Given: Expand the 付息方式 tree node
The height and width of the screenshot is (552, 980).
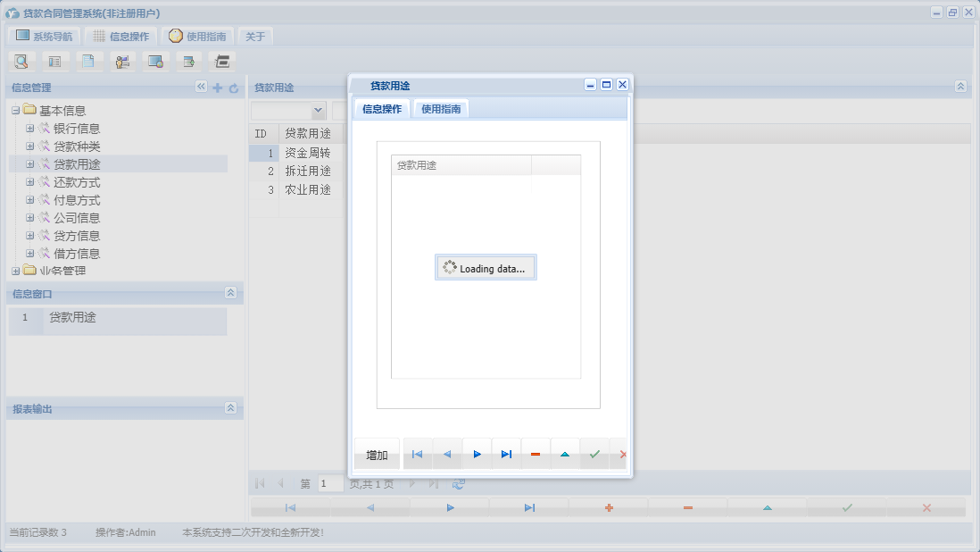Looking at the screenshot, I should point(30,200).
